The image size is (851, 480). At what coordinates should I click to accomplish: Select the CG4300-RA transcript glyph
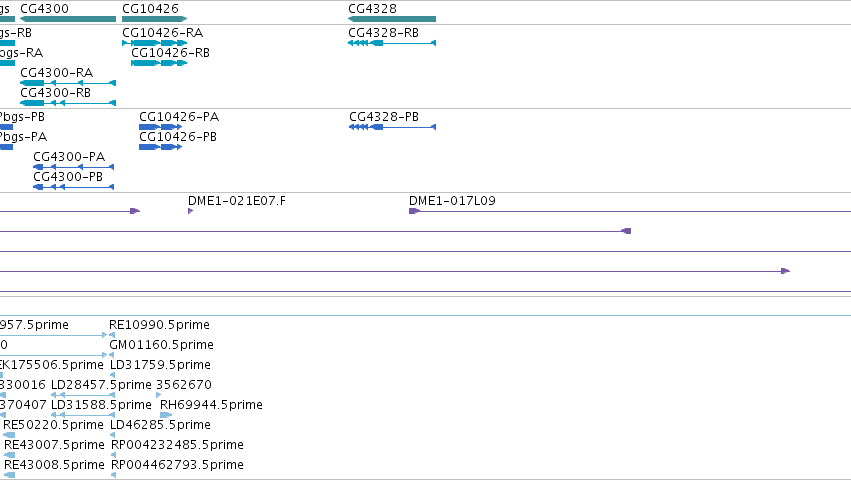coord(68,83)
